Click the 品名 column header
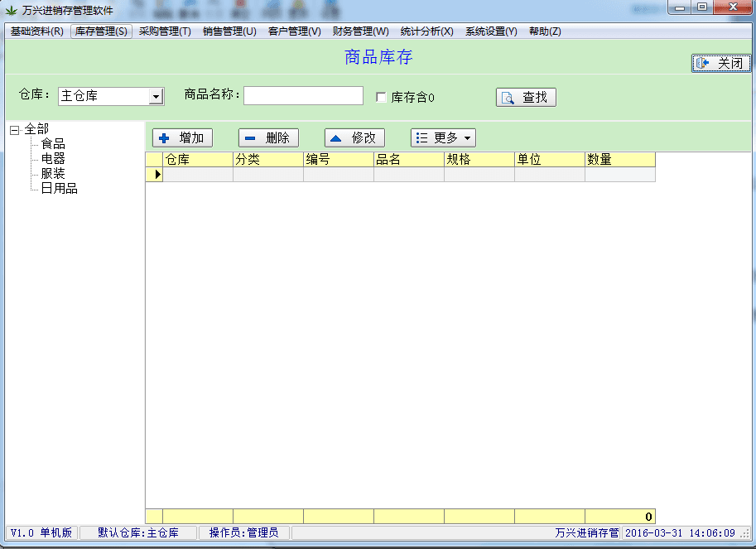 pyautogui.click(x=408, y=160)
